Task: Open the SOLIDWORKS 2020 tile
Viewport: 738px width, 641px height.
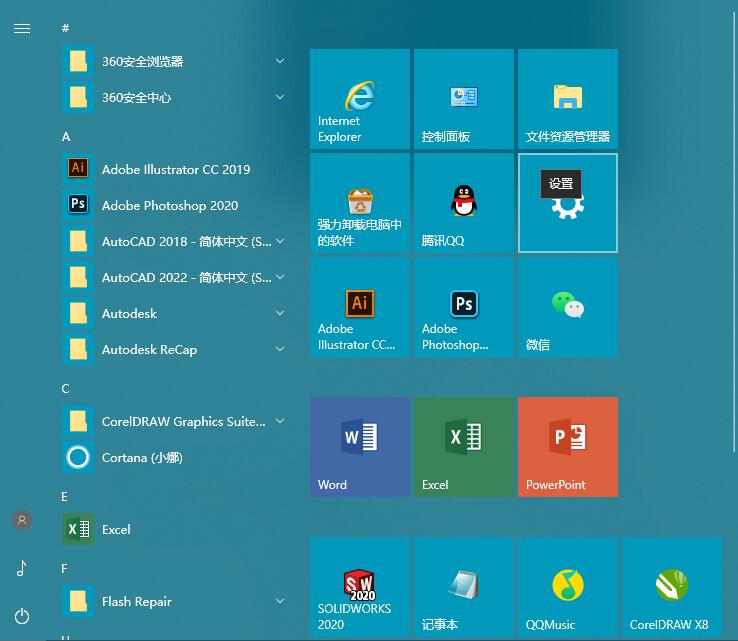Action: coord(360,587)
